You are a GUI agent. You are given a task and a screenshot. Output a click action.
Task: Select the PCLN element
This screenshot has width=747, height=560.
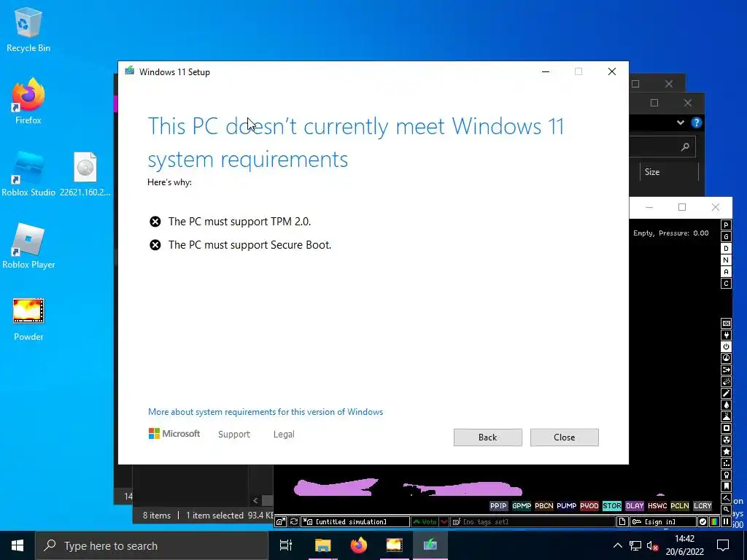(680, 506)
